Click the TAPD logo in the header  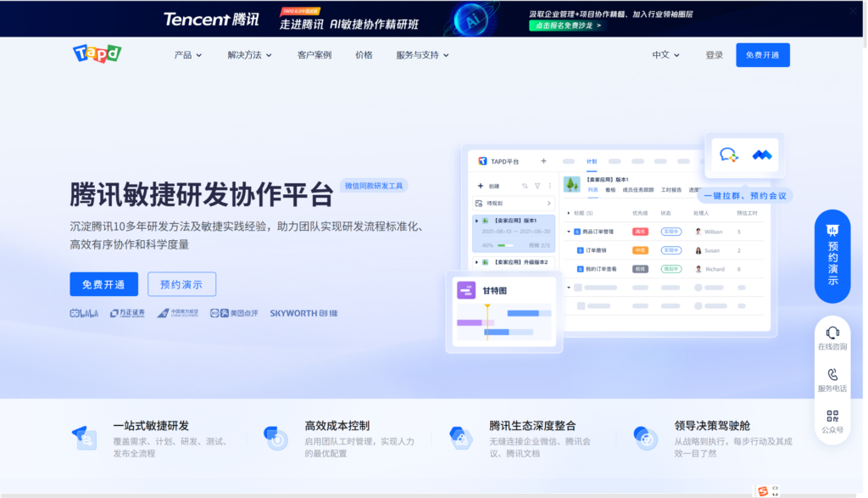click(x=97, y=53)
